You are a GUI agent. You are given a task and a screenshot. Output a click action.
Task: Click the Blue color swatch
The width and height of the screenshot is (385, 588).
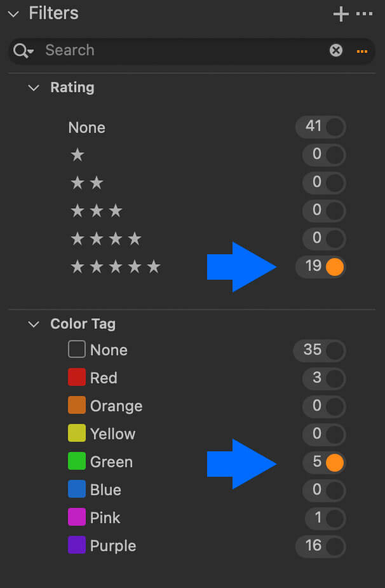77,490
